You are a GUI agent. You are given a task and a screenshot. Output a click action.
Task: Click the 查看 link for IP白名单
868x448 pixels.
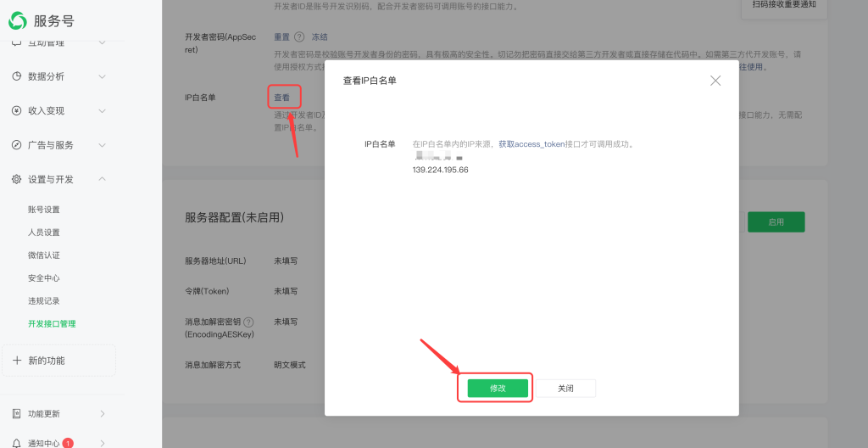click(x=281, y=98)
